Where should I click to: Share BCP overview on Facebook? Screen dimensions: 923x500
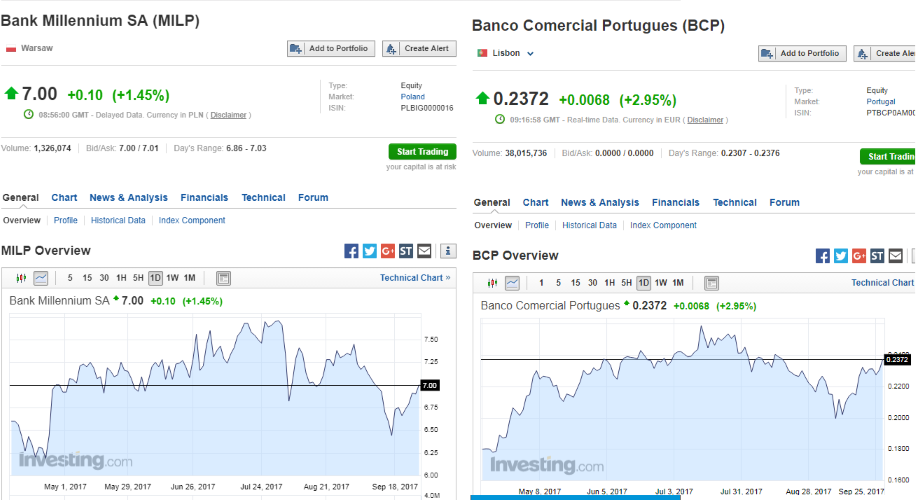tap(823, 256)
